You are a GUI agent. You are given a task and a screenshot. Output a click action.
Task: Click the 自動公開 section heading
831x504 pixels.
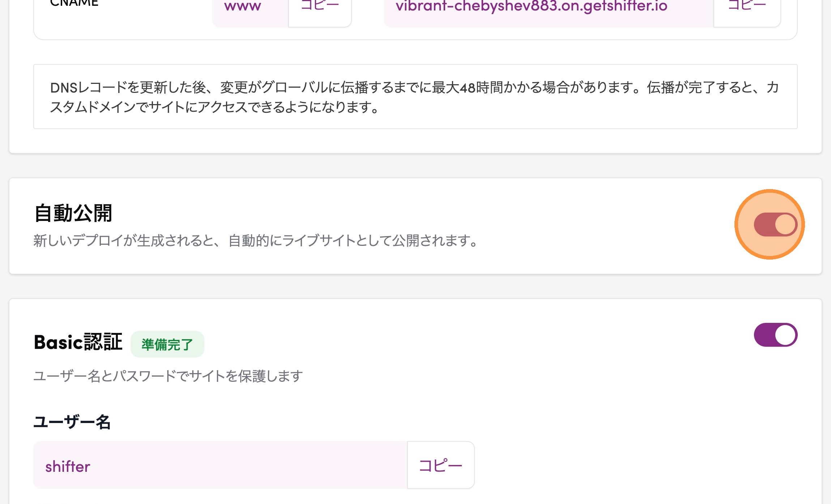pyautogui.click(x=73, y=213)
